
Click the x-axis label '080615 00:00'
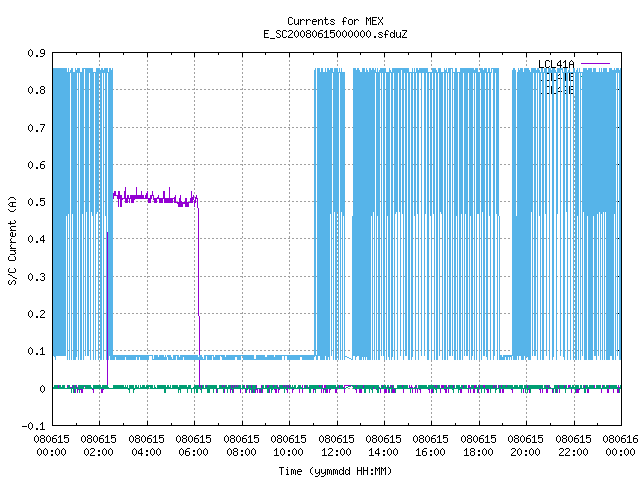pyautogui.click(x=51, y=446)
